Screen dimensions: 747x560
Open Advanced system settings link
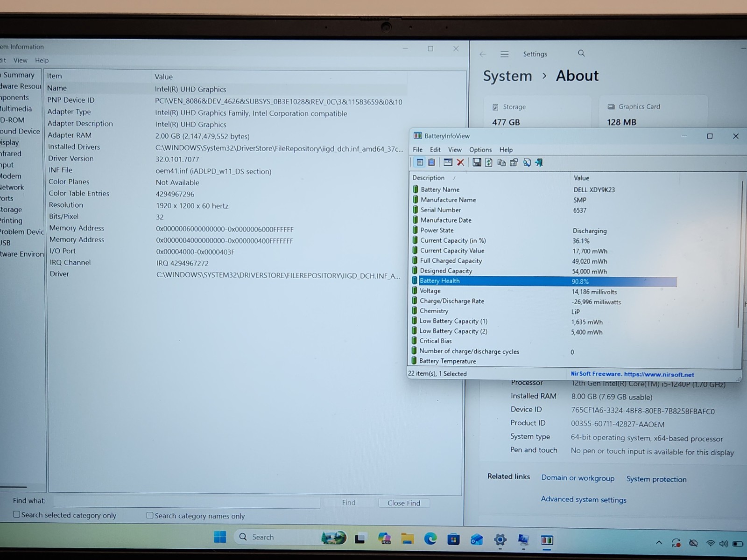click(583, 499)
